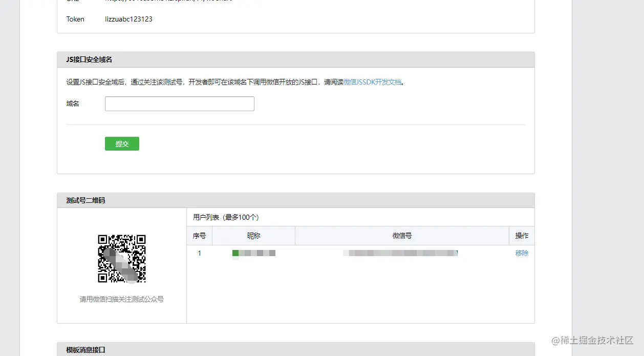Screen dimensions: 644x356
Task: Click the test account QR code
Action: 122,259
